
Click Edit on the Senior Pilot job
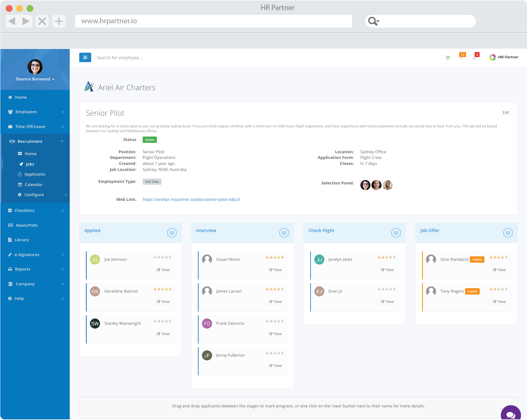(506, 113)
